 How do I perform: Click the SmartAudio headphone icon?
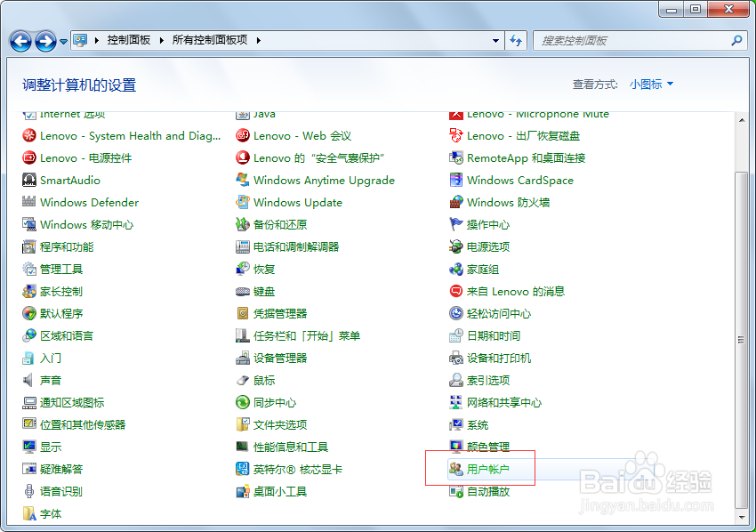pyautogui.click(x=29, y=180)
